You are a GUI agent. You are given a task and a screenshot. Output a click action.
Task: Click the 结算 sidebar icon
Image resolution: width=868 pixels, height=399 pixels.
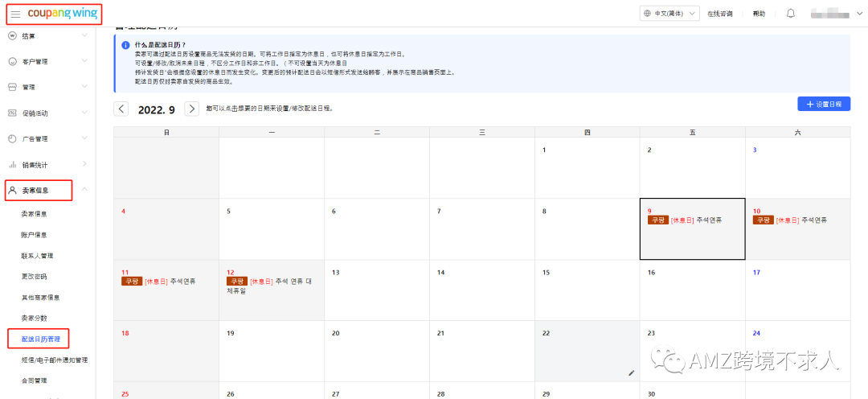click(x=11, y=36)
